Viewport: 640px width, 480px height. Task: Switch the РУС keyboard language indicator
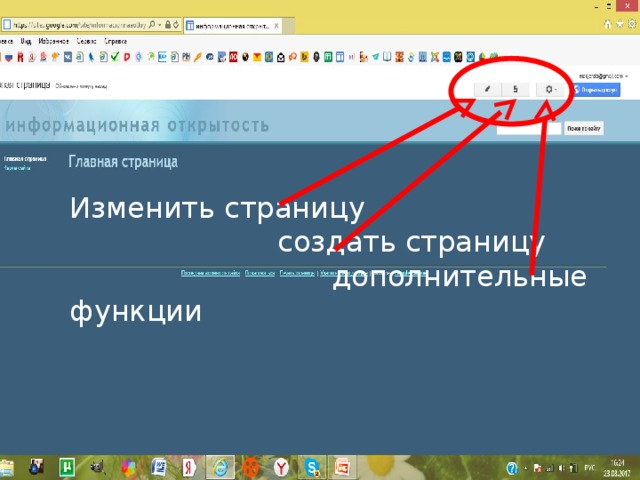click(589, 468)
